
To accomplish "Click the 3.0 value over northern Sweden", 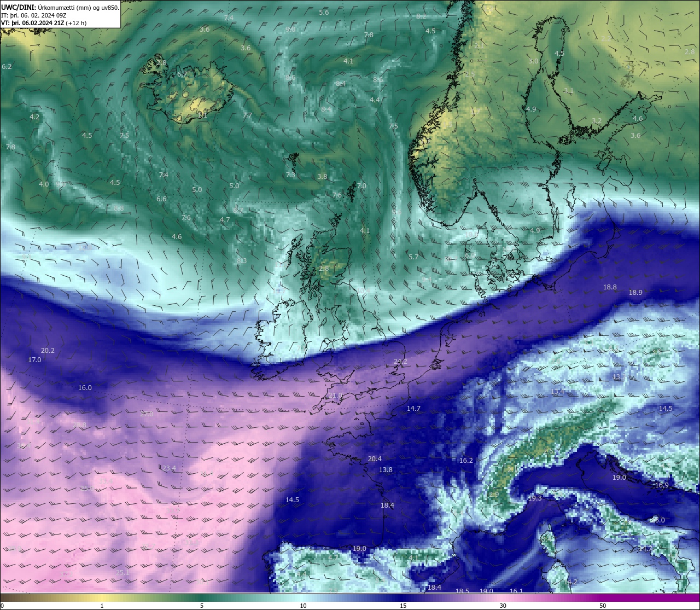I will (533, 61).
